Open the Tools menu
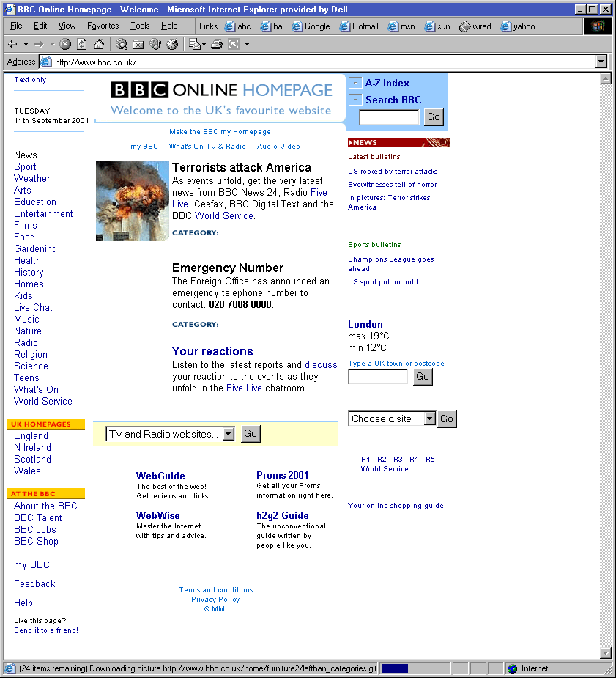The height and width of the screenshot is (678, 616). click(140, 26)
